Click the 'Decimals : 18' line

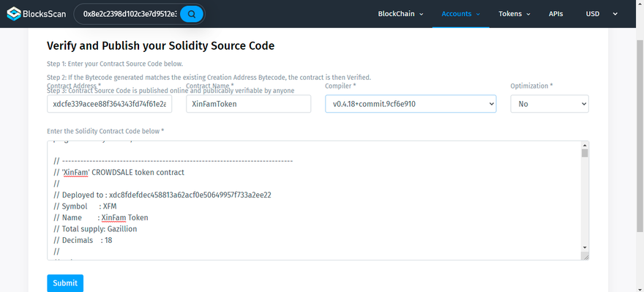pos(83,240)
